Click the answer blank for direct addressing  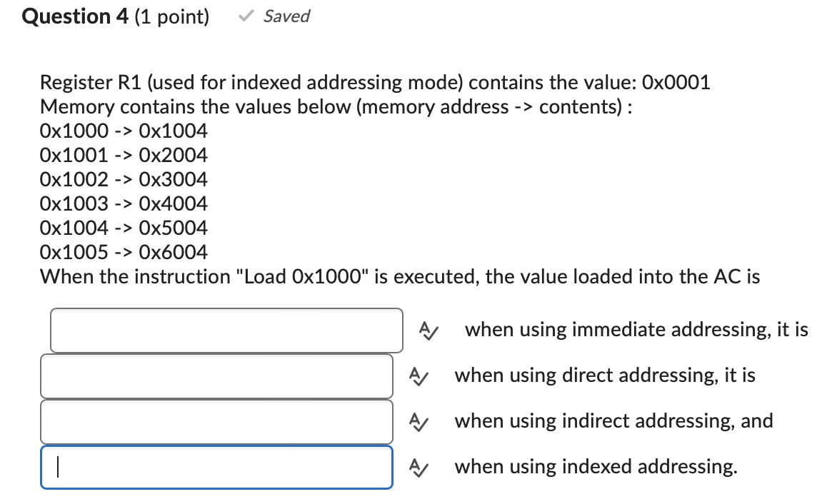pyautogui.click(x=216, y=376)
